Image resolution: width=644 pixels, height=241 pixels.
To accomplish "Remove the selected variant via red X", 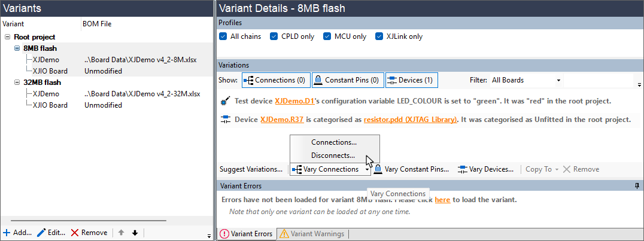I will [x=75, y=233].
